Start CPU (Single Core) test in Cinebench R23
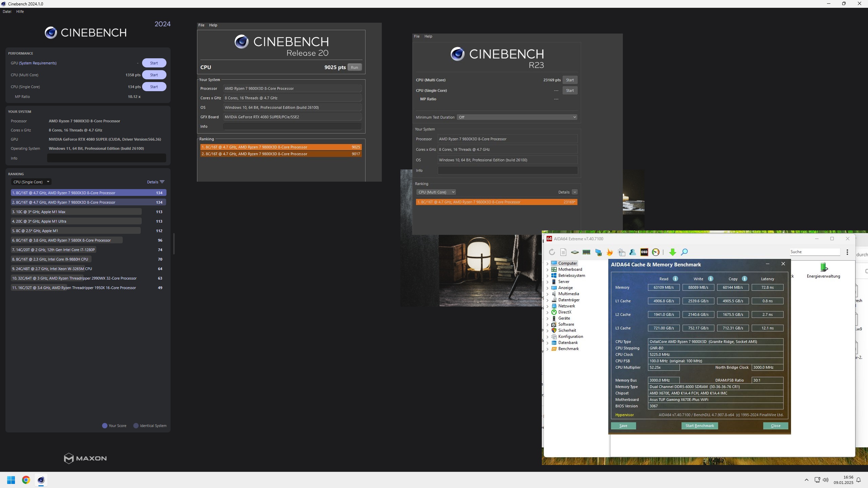The height and width of the screenshot is (488, 868). pyautogui.click(x=570, y=90)
